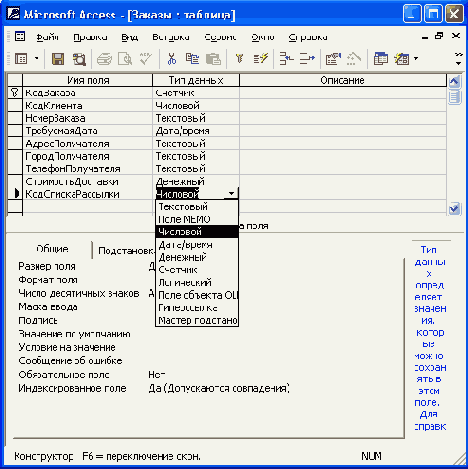Click the Print Preview icon
Image resolution: width=468 pixels, height=469 pixels.
[x=125, y=59]
